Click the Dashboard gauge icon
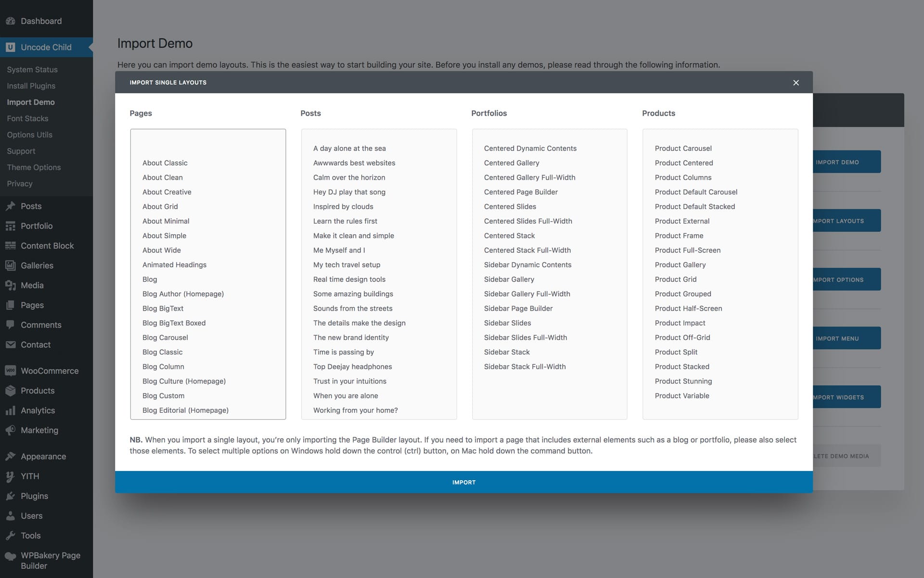The height and width of the screenshot is (578, 924). [10, 21]
